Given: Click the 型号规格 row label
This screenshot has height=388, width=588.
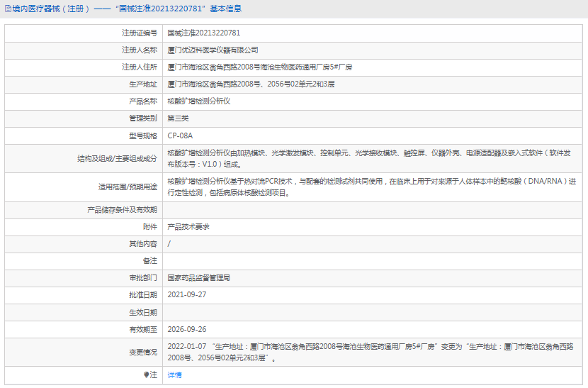Looking at the screenshot, I should (143, 135).
